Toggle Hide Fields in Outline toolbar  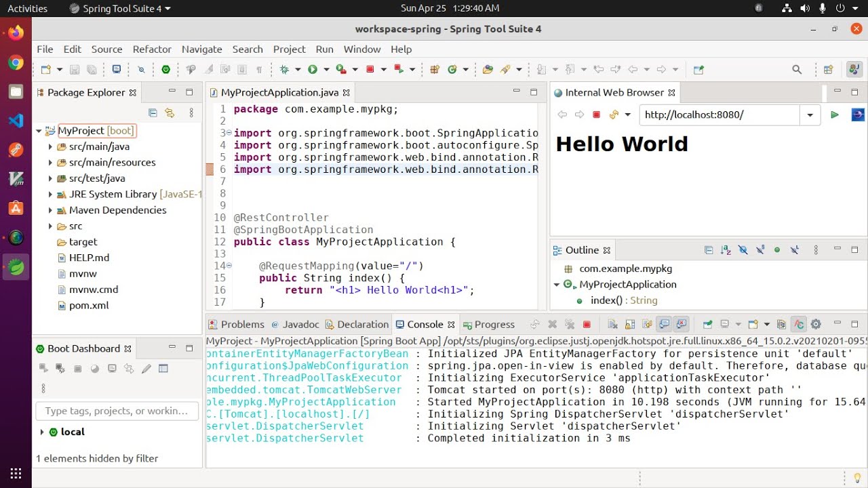[743, 250]
